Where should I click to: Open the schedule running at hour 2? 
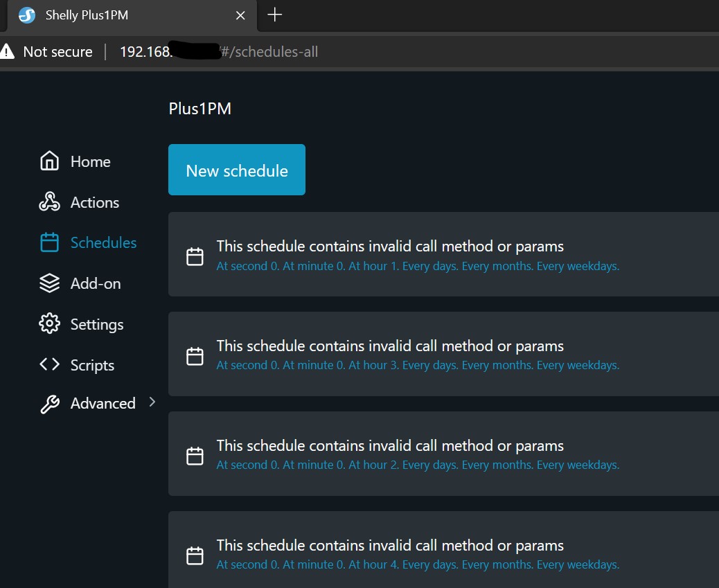click(x=443, y=454)
